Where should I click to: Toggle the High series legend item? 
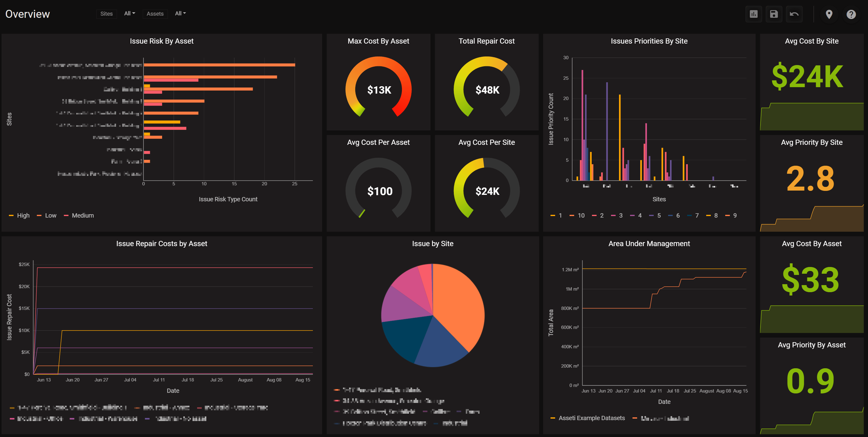[23, 215]
